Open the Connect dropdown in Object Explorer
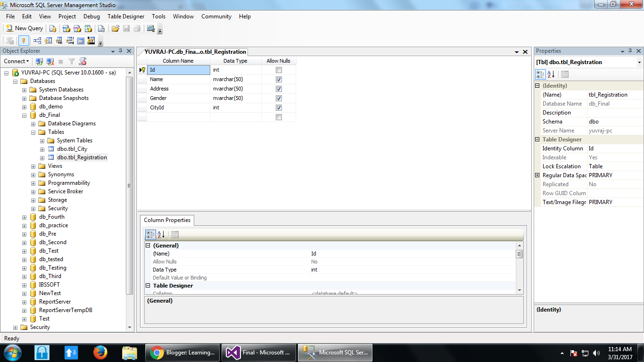The image size is (644, 362). (x=16, y=61)
